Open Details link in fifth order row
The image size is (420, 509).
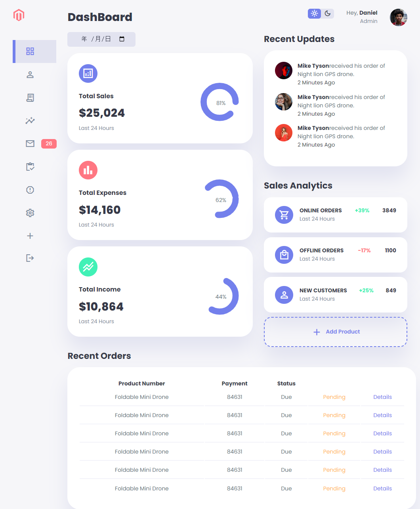[x=382, y=470]
